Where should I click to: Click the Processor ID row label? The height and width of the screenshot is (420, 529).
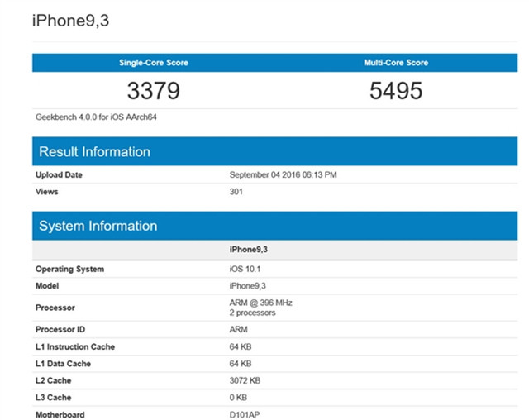pos(61,330)
